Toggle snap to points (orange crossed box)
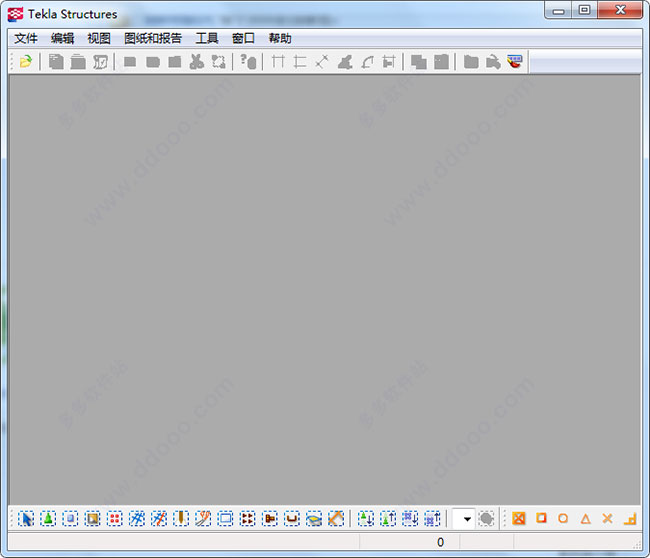Viewport: 650px width, 558px height. (x=519, y=519)
